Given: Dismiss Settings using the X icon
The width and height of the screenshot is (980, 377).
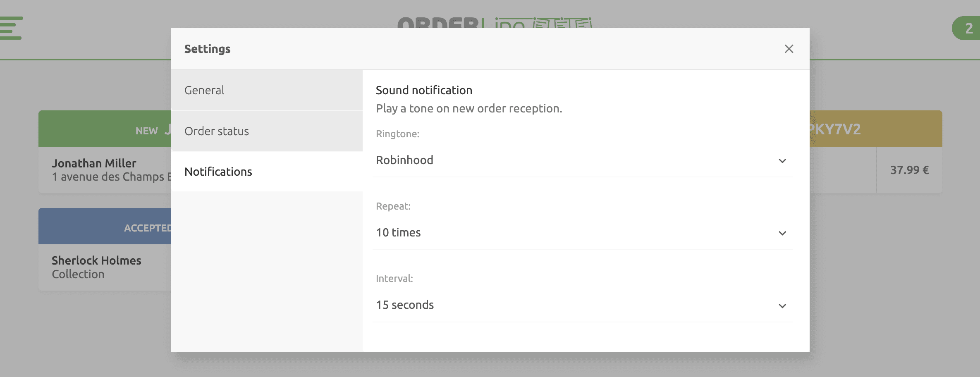Looking at the screenshot, I should (x=789, y=48).
